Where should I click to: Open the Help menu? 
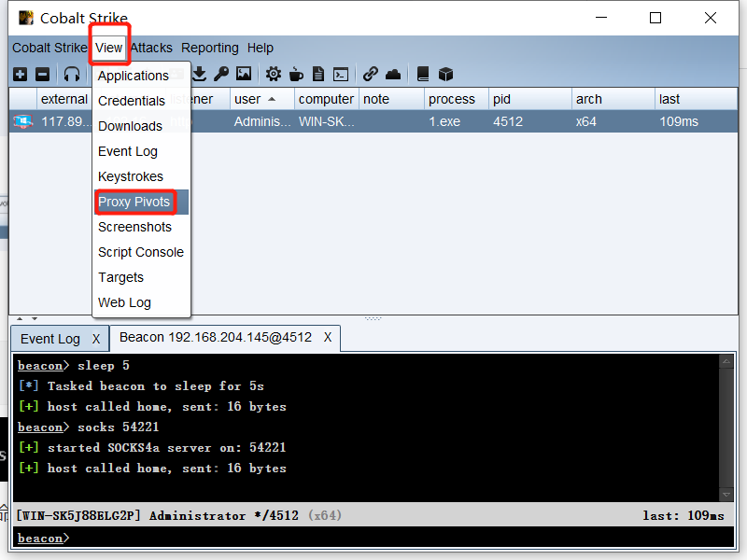[x=261, y=49]
